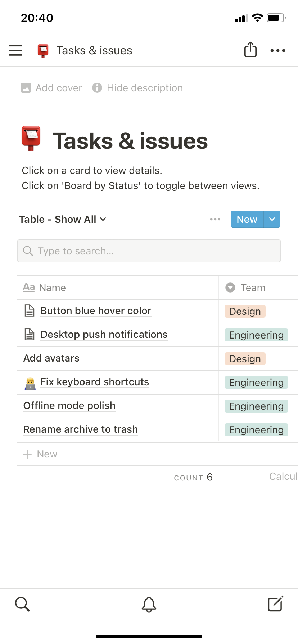The image size is (298, 644).
Task: Tap the large postbox page icon
Action: point(31,138)
